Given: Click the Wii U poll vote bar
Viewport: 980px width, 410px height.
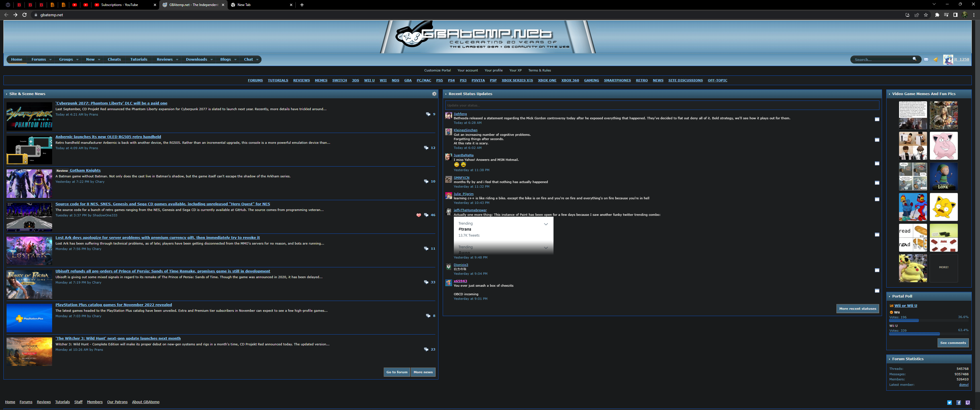Looking at the screenshot, I should (x=914, y=334).
